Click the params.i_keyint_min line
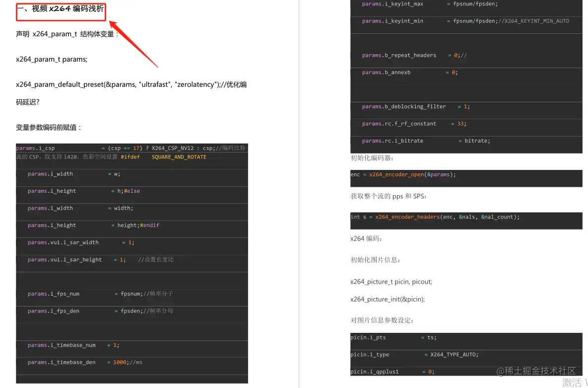 (465, 21)
